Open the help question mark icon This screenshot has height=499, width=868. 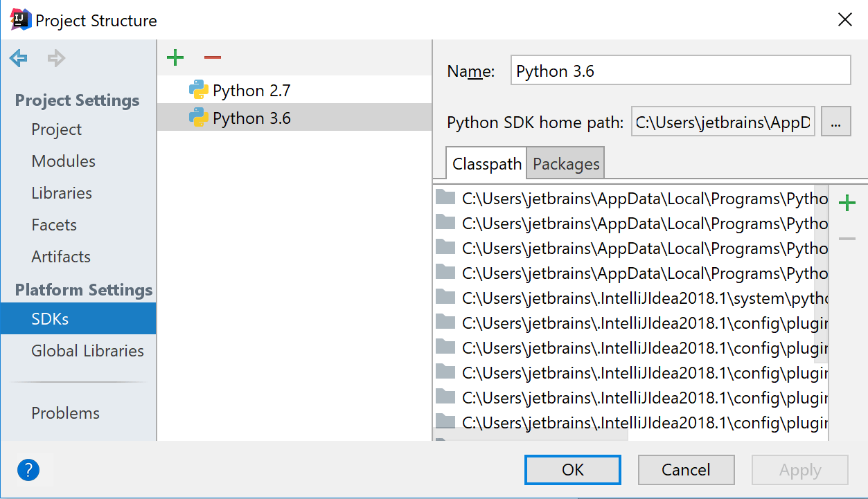click(28, 469)
